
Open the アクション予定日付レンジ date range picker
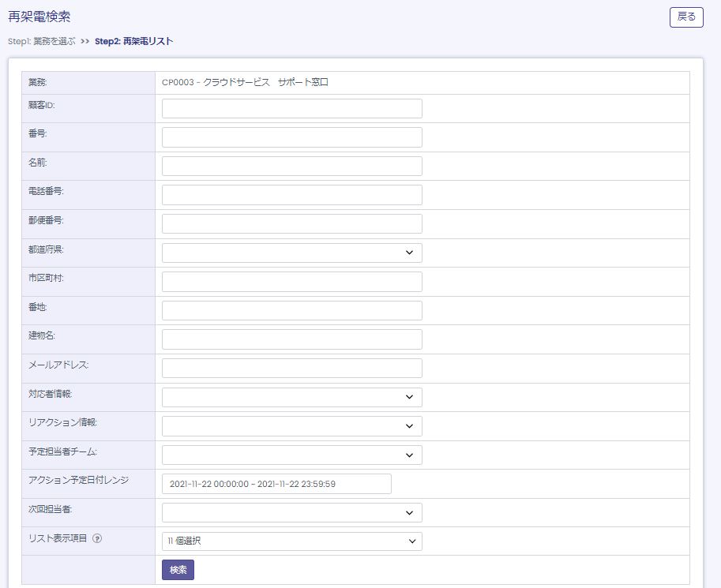(x=276, y=484)
